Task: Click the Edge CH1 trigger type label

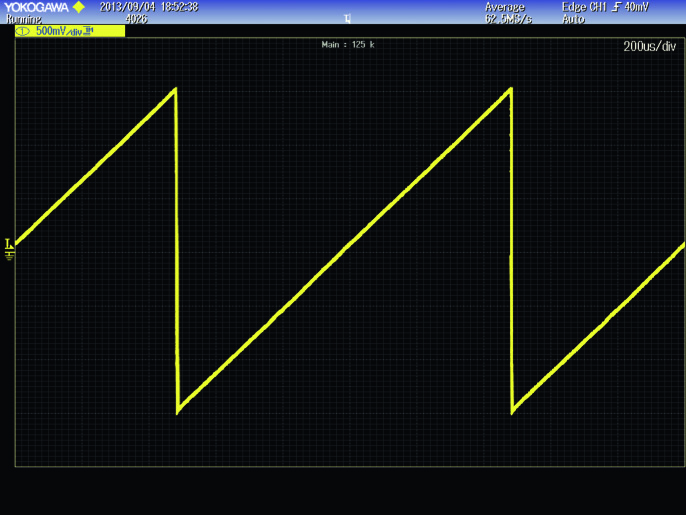Action: click(584, 7)
